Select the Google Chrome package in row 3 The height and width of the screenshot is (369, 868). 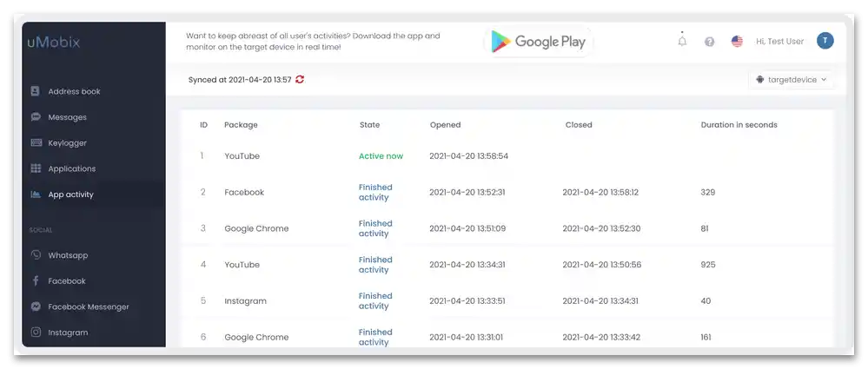pyautogui.click(x=256, y=228)
